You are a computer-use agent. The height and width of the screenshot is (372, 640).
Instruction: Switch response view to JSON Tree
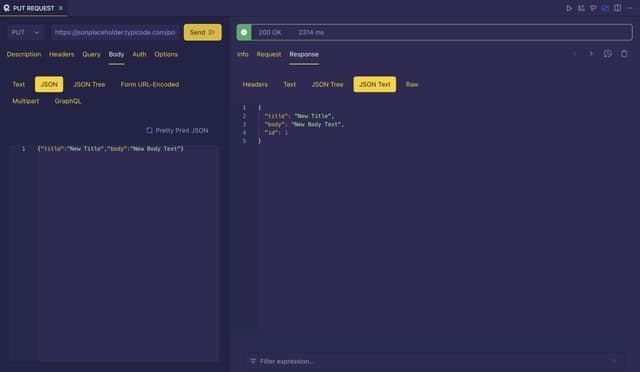[327, 85]
